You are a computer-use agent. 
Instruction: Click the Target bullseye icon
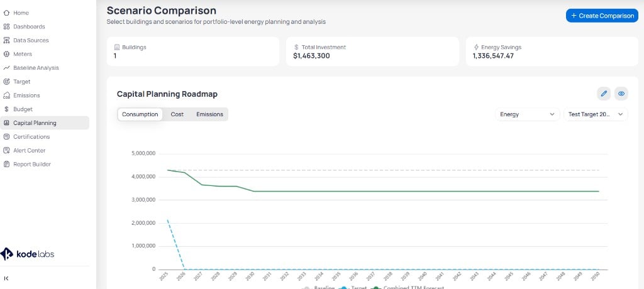point(6,82)
